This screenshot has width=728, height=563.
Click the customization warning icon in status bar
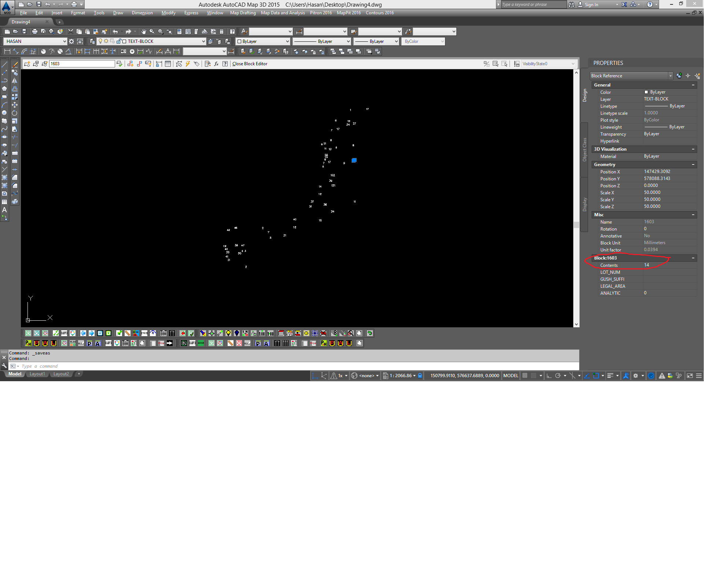662,375
